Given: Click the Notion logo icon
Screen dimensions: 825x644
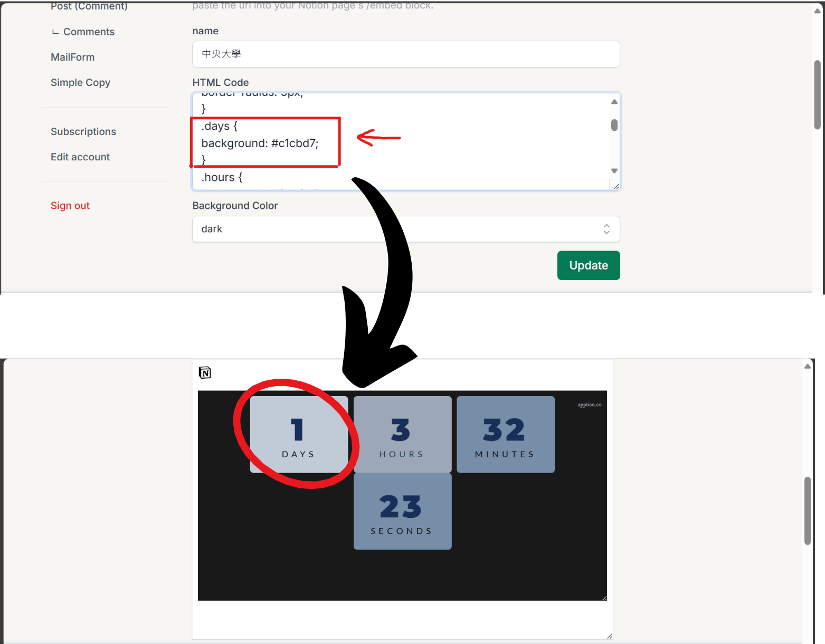Looking at the screenshot, I should coord(205,373).
